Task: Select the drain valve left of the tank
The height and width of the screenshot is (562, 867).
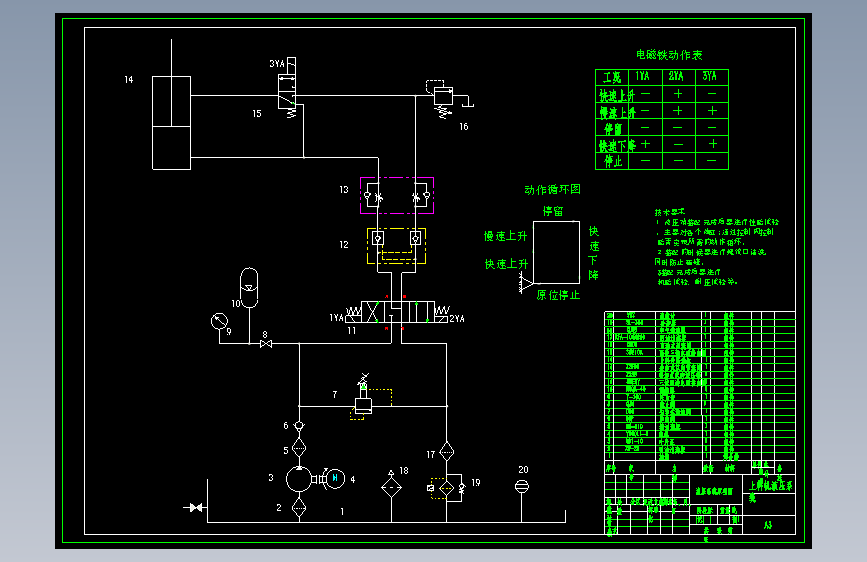Action: click(x=195, y=507)
